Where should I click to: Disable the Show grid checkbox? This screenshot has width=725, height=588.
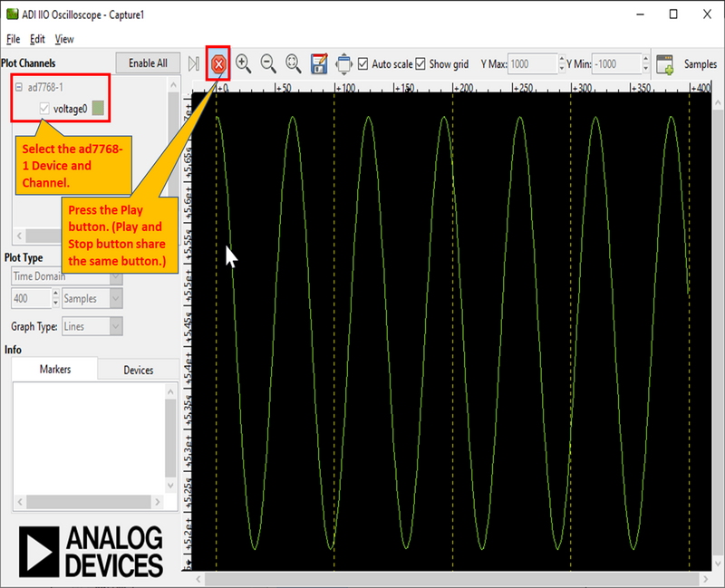420,64
